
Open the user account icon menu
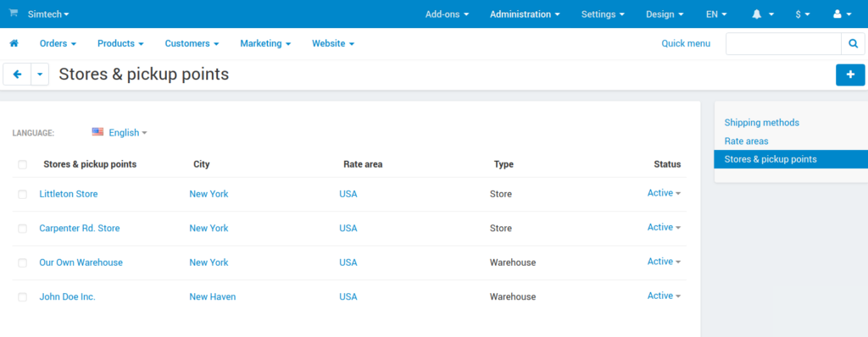point(842,14)
